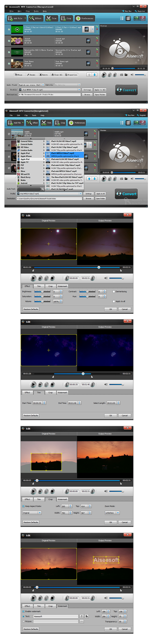
Task: Open Preferences gear in 2 Fast 2 Furious window
Action: [85, 18]
